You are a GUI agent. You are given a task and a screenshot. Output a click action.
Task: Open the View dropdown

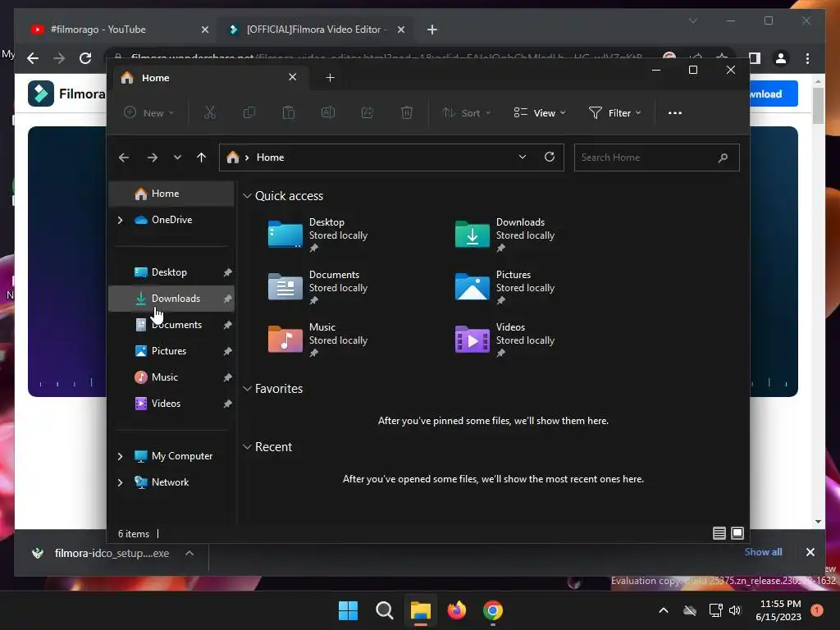point(540,113)
